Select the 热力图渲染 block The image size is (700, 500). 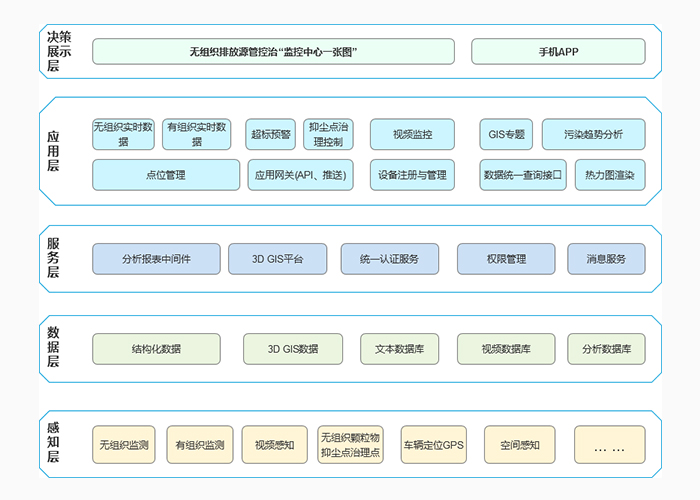(610, 175)
